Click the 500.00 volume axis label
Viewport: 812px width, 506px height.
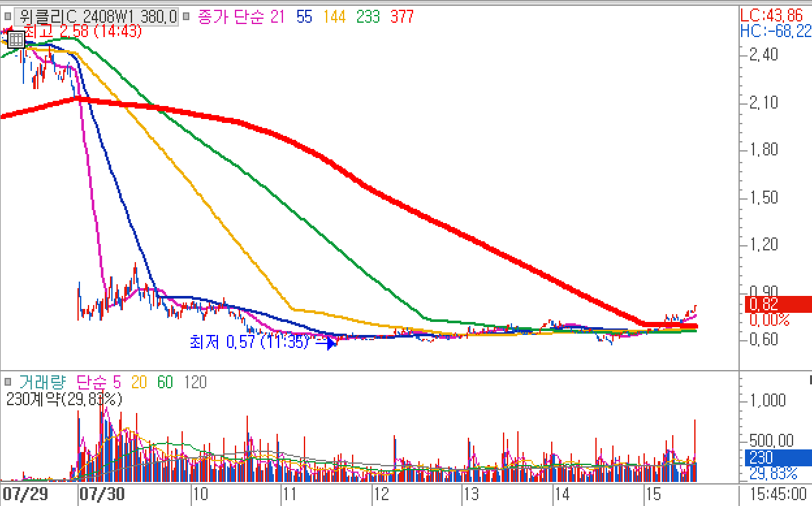click(771, 440)
